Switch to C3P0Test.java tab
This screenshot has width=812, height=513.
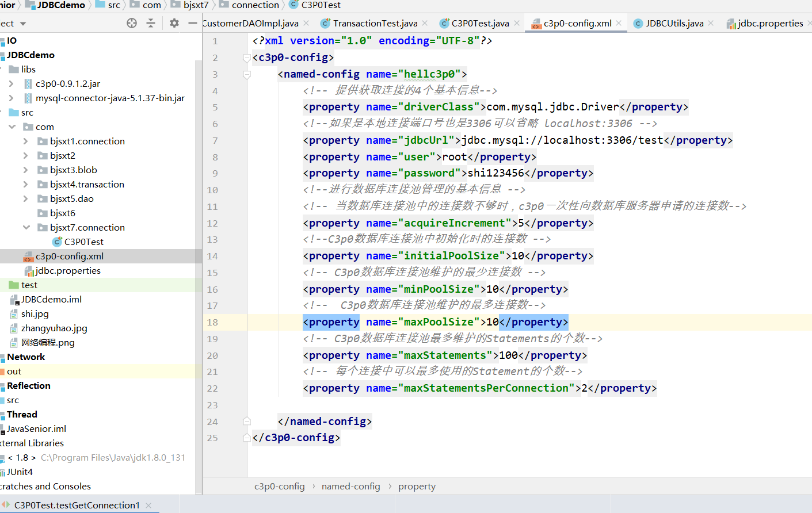point(474,23)
